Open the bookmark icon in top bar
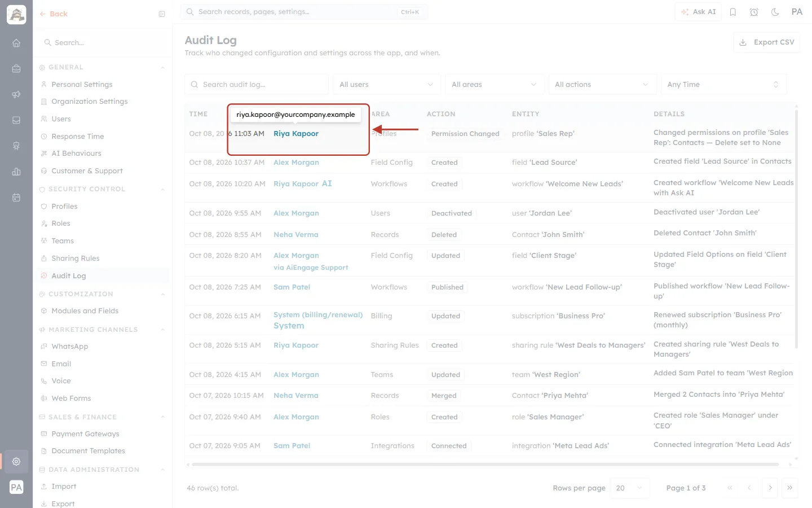The image size is (812, 508). [733, 12]
